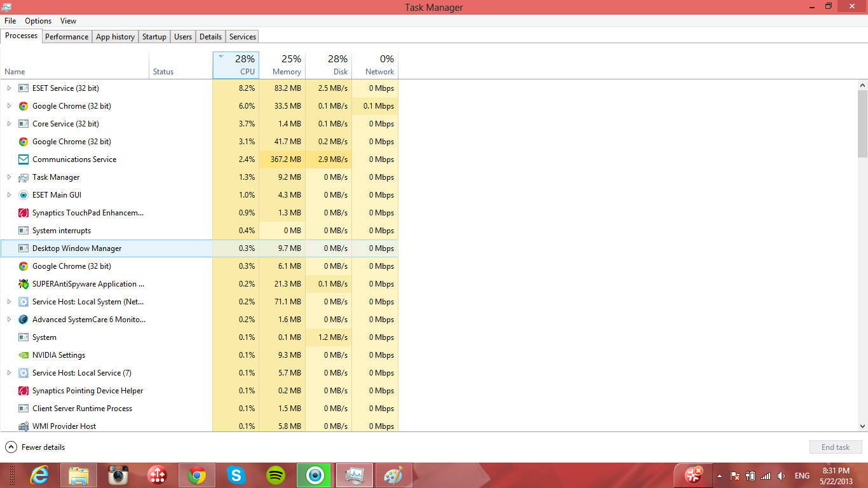
Task: Open the Instagram camera taskbar icon
Action: click(118, 475)
